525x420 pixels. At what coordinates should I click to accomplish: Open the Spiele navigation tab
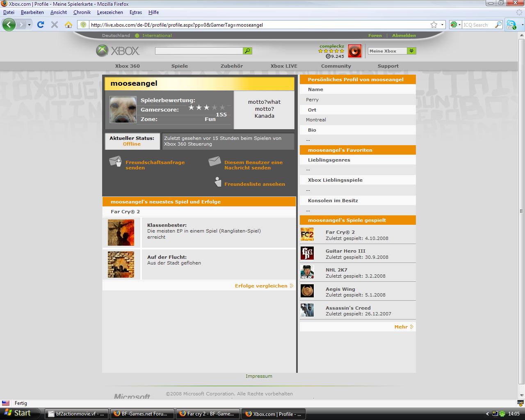coord(180,66)
